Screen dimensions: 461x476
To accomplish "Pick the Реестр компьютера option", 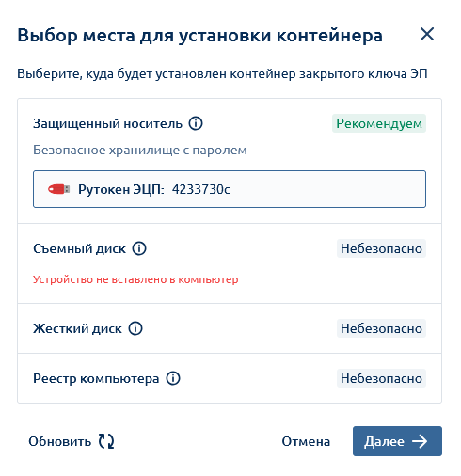I will point(230,378).
